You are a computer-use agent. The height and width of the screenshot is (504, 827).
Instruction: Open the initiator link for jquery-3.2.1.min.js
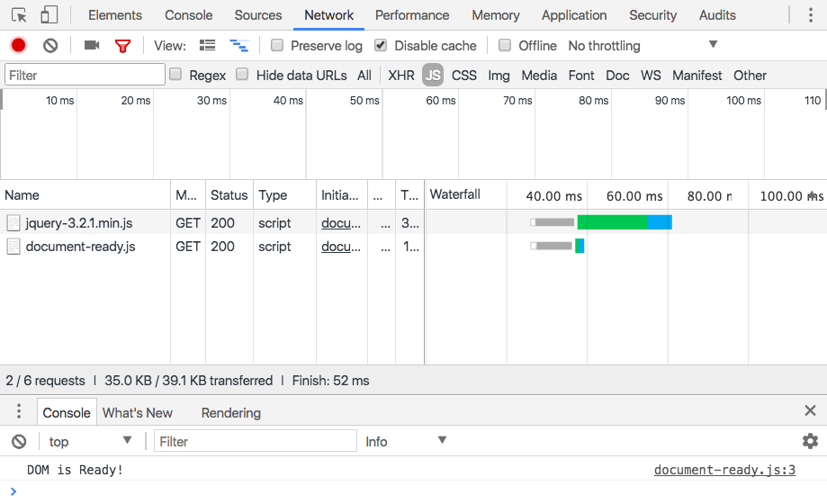click(x=341, y=223)
